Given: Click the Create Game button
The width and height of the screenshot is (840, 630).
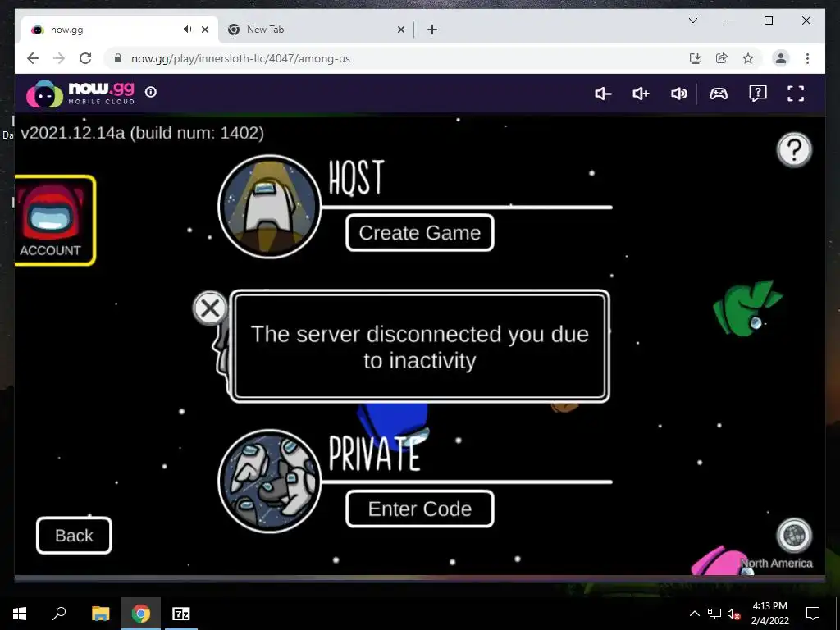Looking at the screenshot, I should [419, 233].
